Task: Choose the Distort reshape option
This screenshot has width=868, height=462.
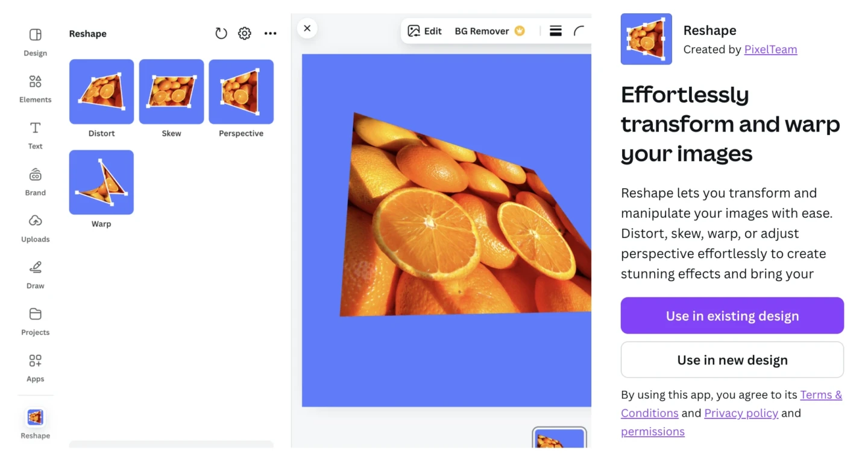Action: click(x=101, y=92)
